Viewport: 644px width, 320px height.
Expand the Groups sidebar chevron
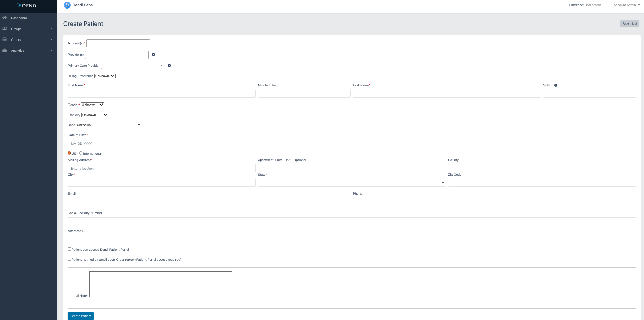52,29
